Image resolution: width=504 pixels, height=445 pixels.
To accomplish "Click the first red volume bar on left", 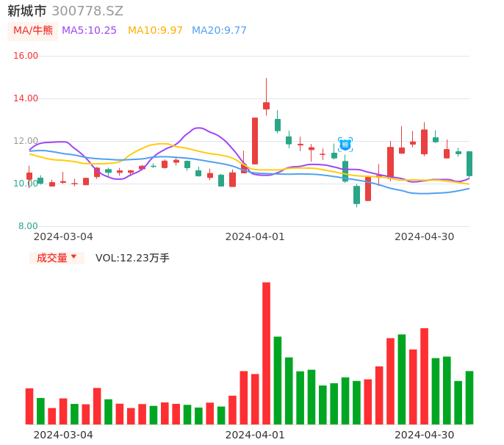I will point(29,406).
